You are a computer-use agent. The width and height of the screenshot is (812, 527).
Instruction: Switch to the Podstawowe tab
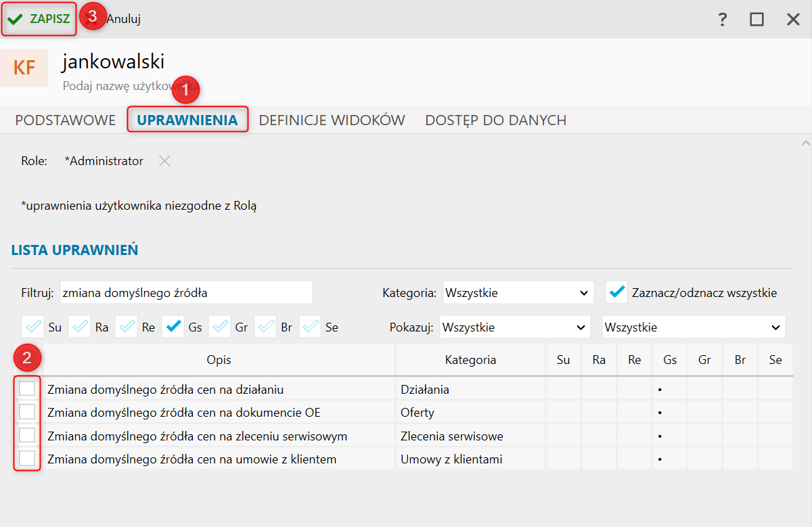[x=66, y=120]
